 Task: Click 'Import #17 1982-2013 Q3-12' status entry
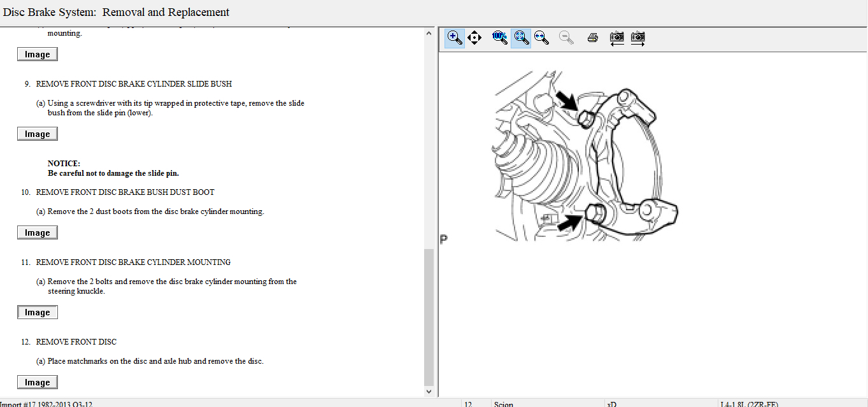[47, 404]
